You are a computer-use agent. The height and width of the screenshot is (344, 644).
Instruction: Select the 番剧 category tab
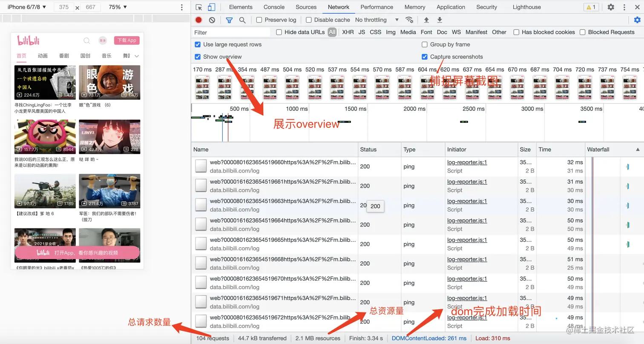(64, 56)
